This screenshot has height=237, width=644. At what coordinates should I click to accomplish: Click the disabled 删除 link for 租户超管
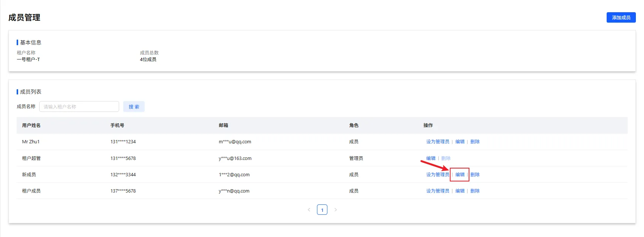tap(446, 158)
